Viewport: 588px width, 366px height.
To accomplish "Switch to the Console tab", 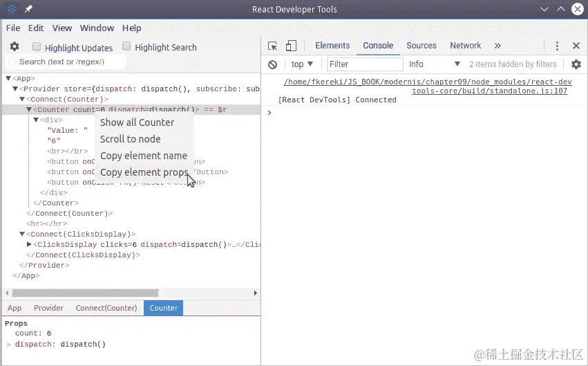I will click(378, 46).
